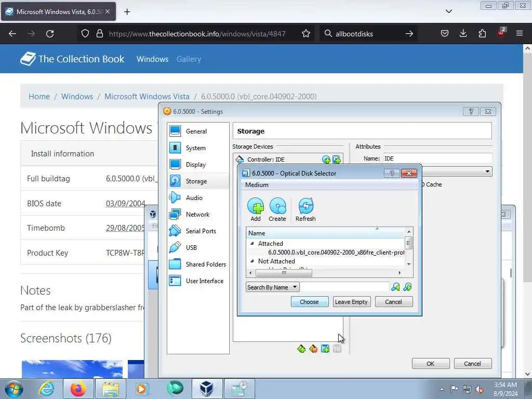532x399 pixels.
Task: Open the USB settings category
Action: (x=198, y=248)
